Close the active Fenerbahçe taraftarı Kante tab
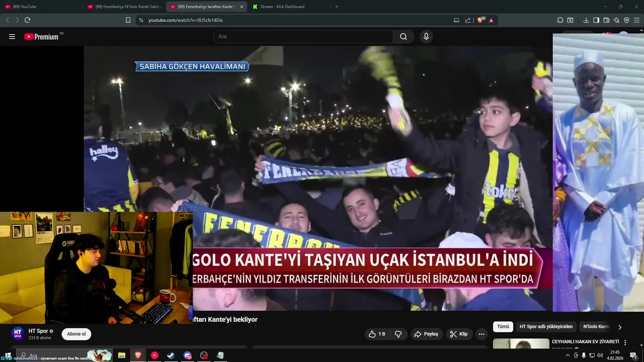This screenshot has width=644, height=362. coord(242,7)
